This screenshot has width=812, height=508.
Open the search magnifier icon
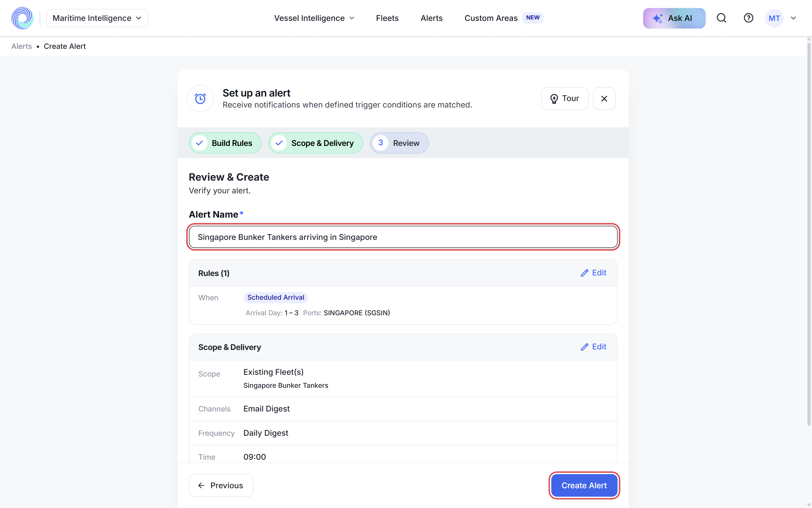(x=721, y=18)
